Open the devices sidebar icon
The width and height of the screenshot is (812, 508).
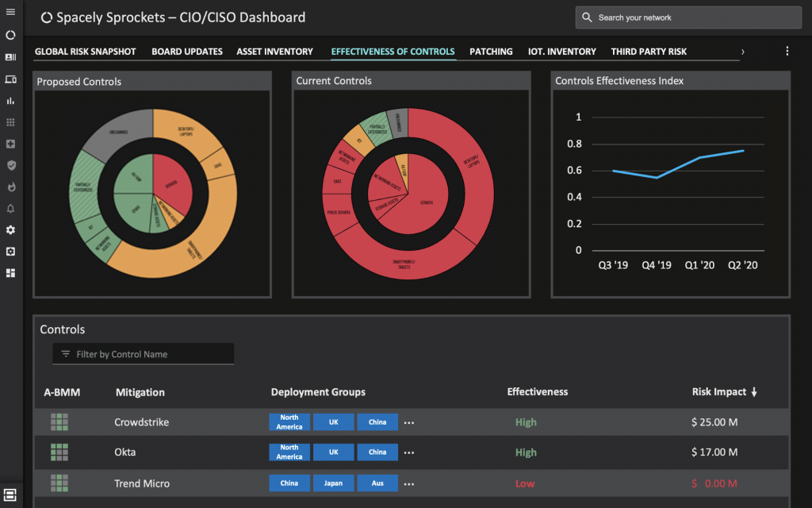(10, 79)
